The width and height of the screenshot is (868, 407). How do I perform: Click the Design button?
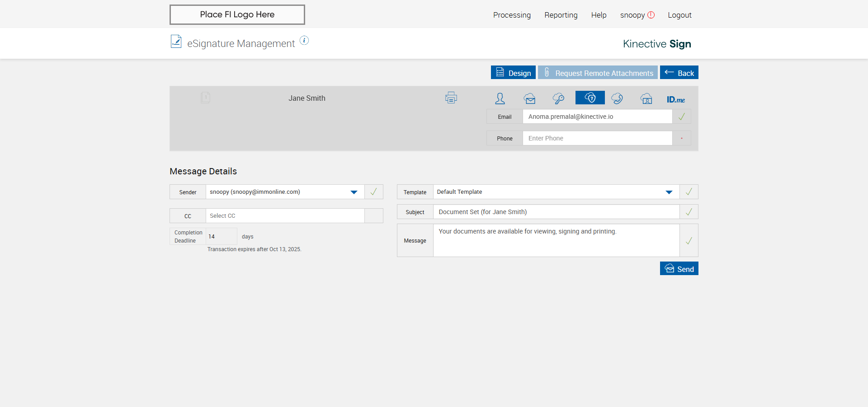coord(513,73)
